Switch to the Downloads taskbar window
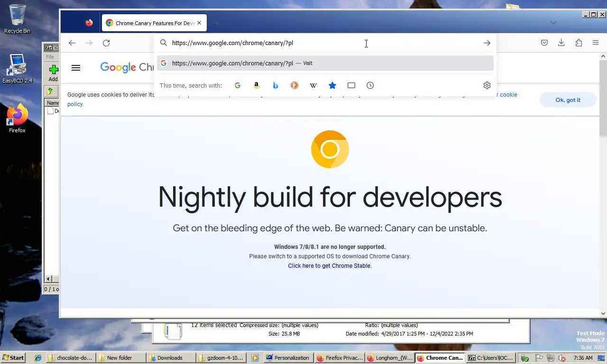Screen dimensions: 607x364 [171, 358]
